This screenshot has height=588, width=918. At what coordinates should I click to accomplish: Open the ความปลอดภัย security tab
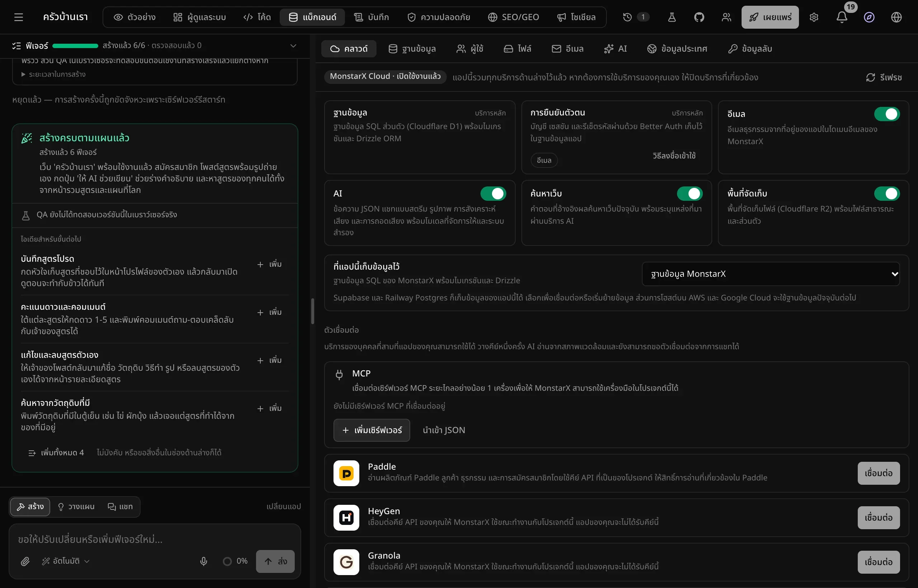pos(438,17)
